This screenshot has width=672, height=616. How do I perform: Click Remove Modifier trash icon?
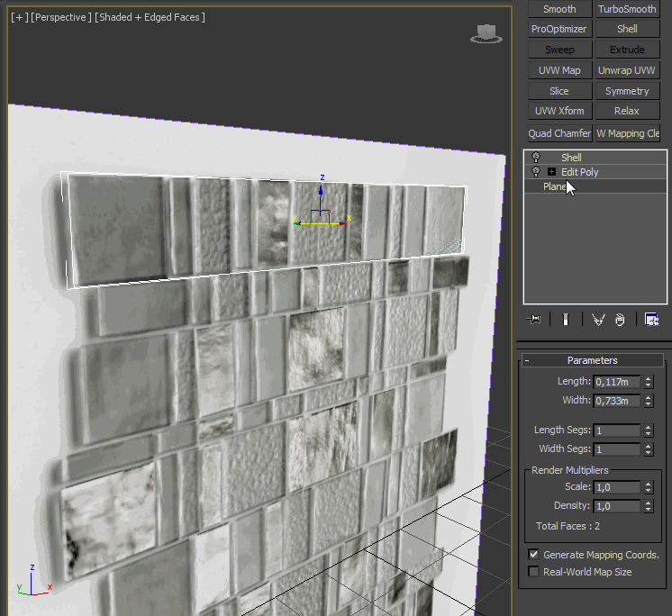[620, 319]
